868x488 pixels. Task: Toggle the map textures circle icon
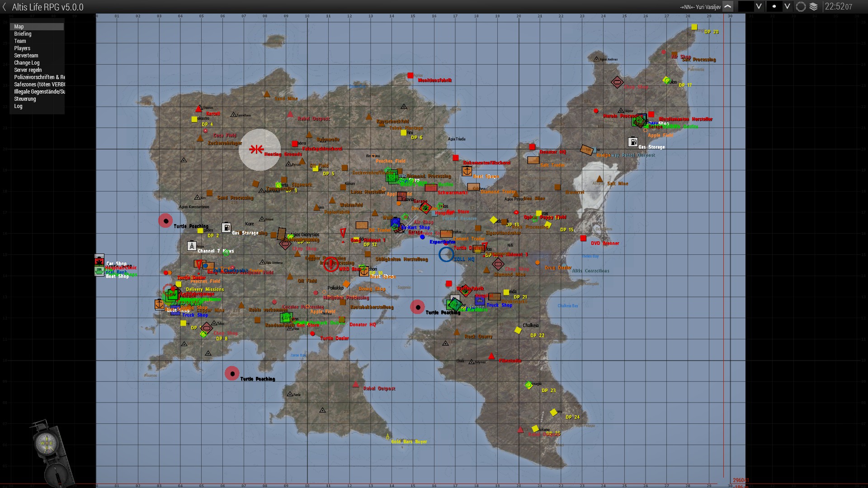(x=801, y=7)
